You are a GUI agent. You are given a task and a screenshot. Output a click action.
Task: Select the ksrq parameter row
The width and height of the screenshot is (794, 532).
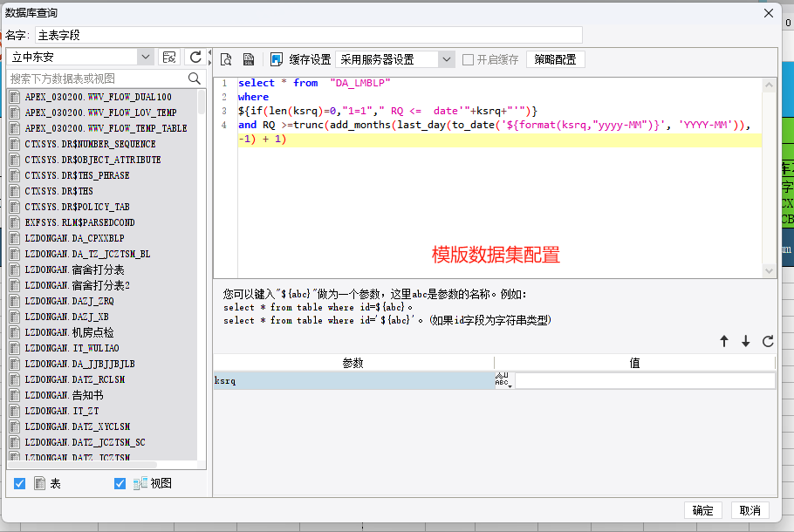(353, 380)
